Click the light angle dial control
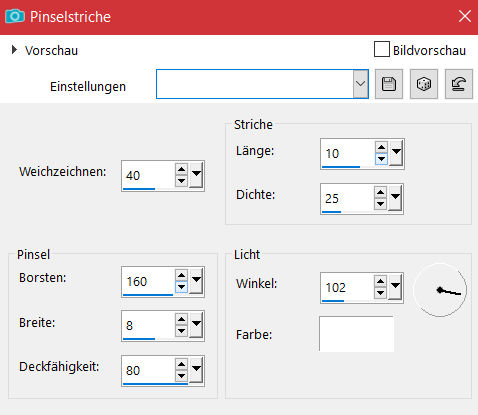 (x=440, y=290)
